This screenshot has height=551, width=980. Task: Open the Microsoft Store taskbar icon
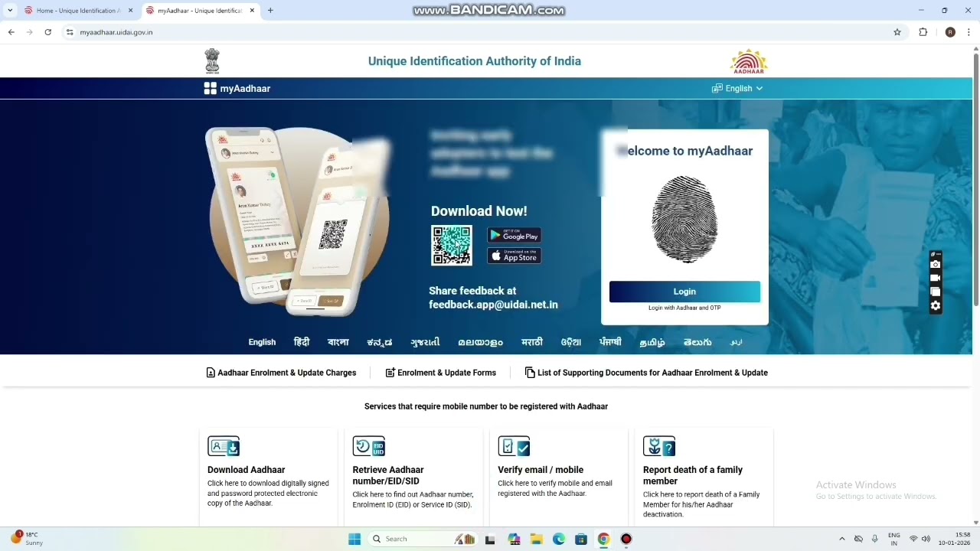(581, 539)
